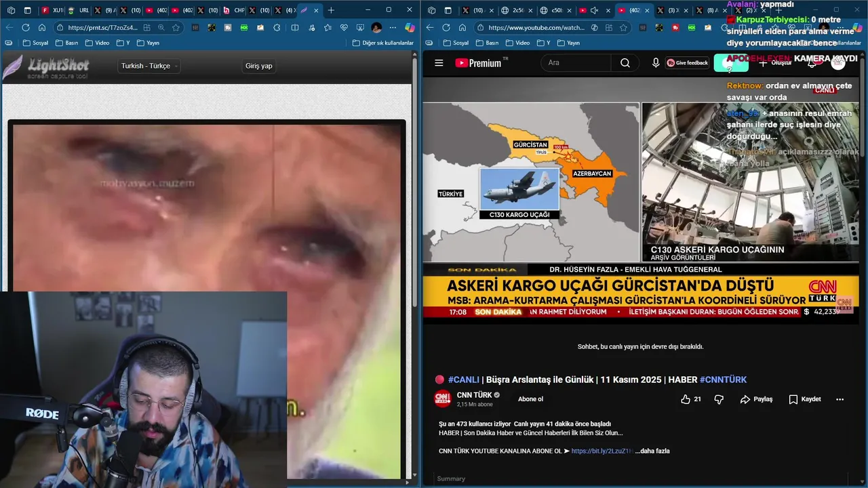This screenshot has width=868, height=488.
Task: Dislike the video with thumbs down
Action: (719, 399)
